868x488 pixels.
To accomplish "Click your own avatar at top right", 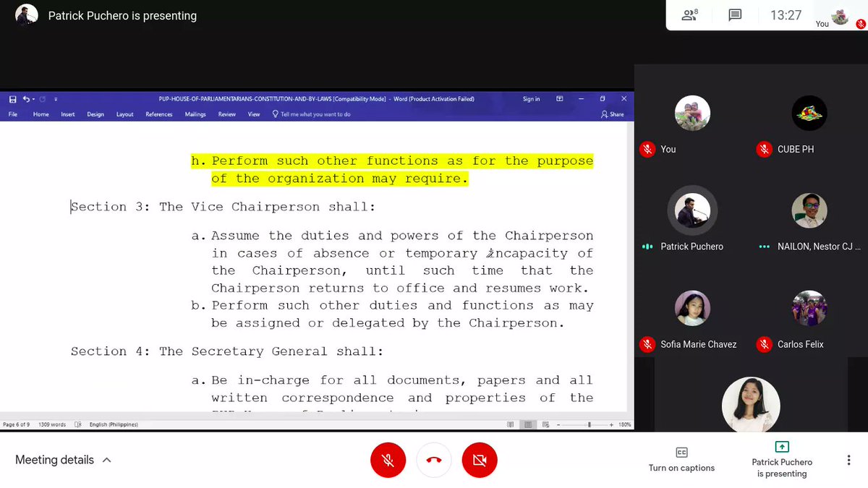I will [840, 16].
